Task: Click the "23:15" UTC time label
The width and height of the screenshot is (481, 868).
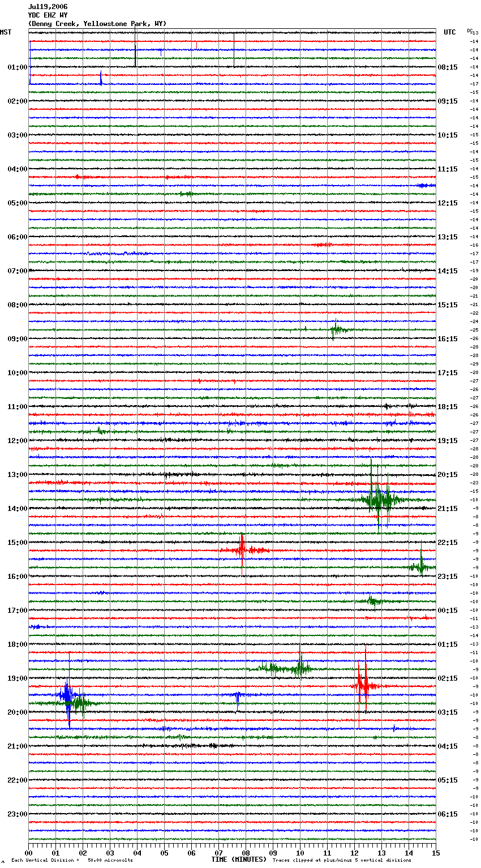Action: click(448, 577)
